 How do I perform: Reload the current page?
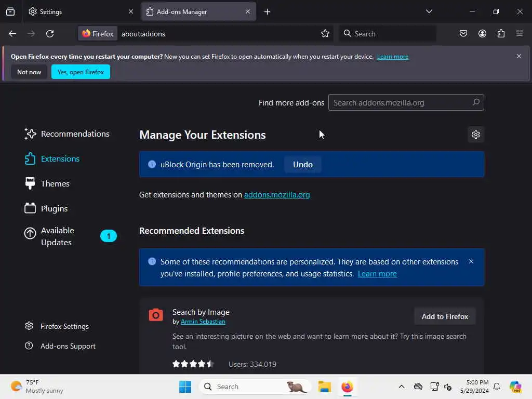[x=50, y=34]
